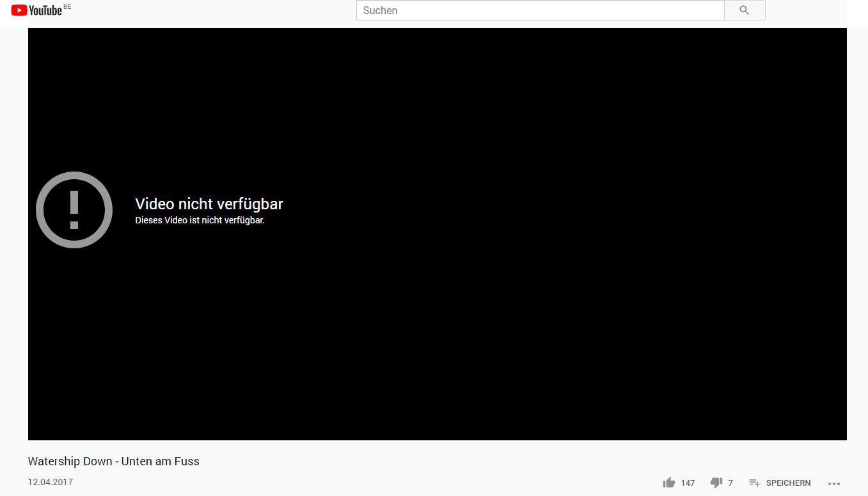Click the Suchen search field
The image size is (868, 496).
click(540, 10)
